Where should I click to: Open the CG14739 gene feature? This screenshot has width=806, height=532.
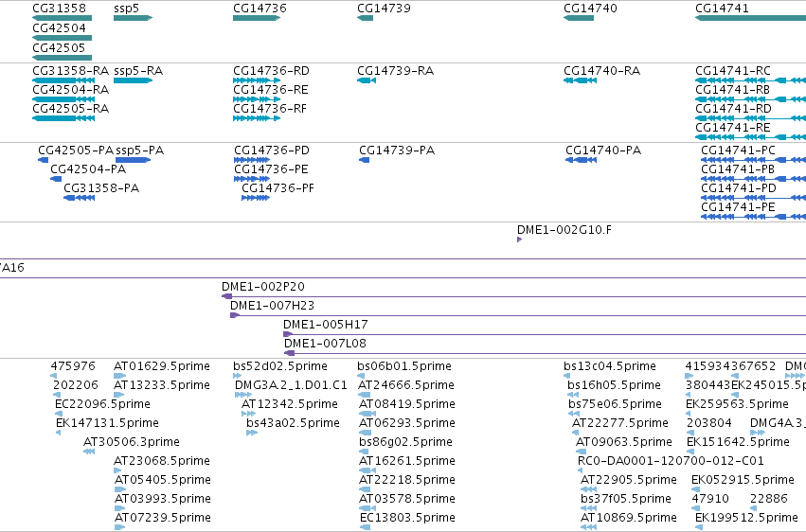pyautogui.click(x=365, y=18)
